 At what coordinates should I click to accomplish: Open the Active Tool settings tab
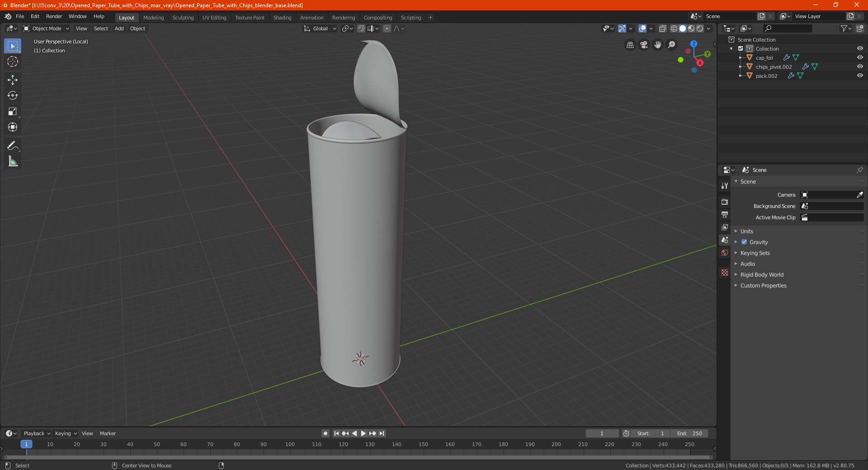pyautogui.click(x=725, y=185)
